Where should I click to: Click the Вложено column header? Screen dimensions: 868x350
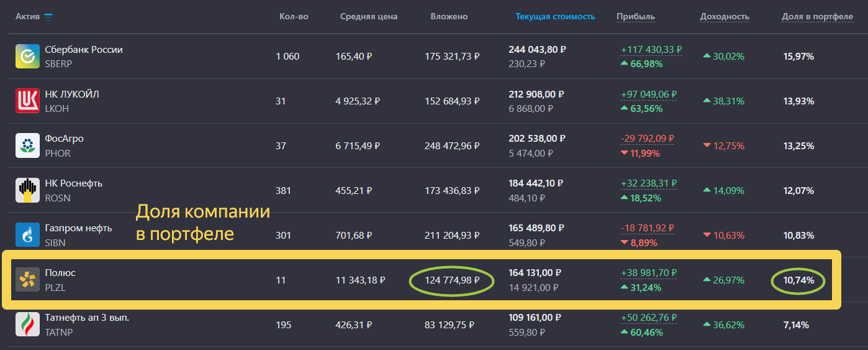(x=449, y=17)
